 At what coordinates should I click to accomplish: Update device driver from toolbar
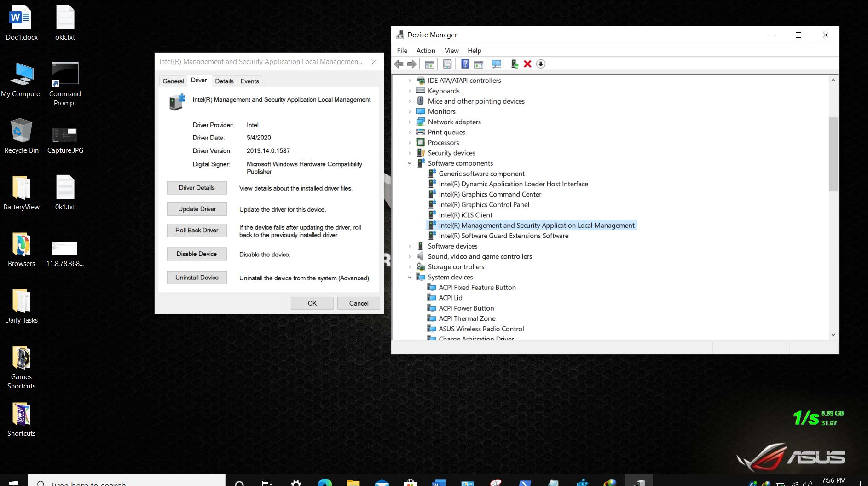pos(515,64)
